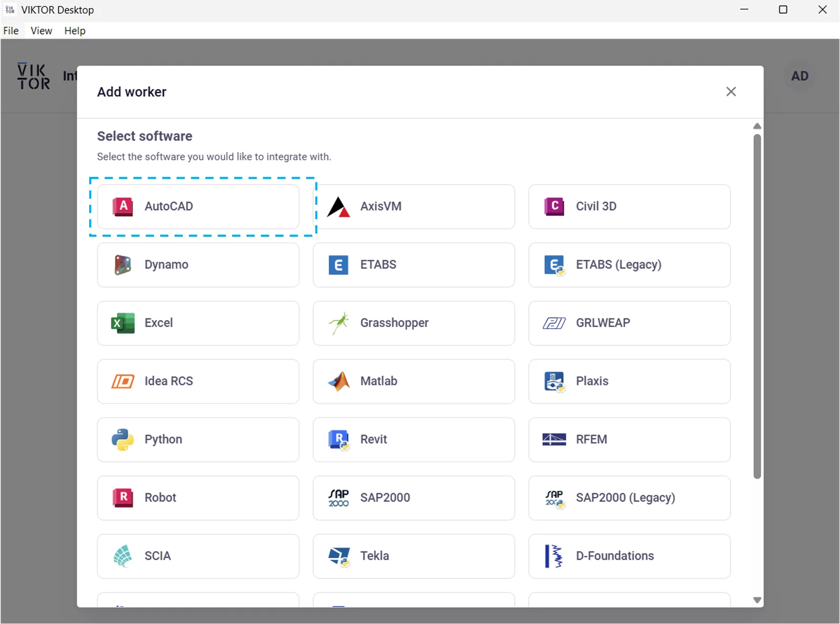Click the Idea RCS orange icon
The height and width of the screenshot is (624, 840).
[122, 381]
